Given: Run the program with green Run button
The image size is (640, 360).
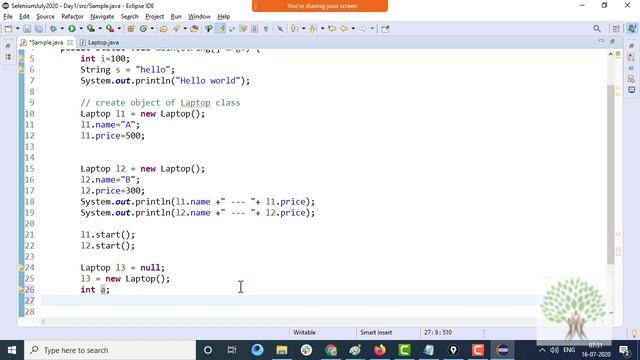Looking at the screenshot, I should click(x=72, y=29).
